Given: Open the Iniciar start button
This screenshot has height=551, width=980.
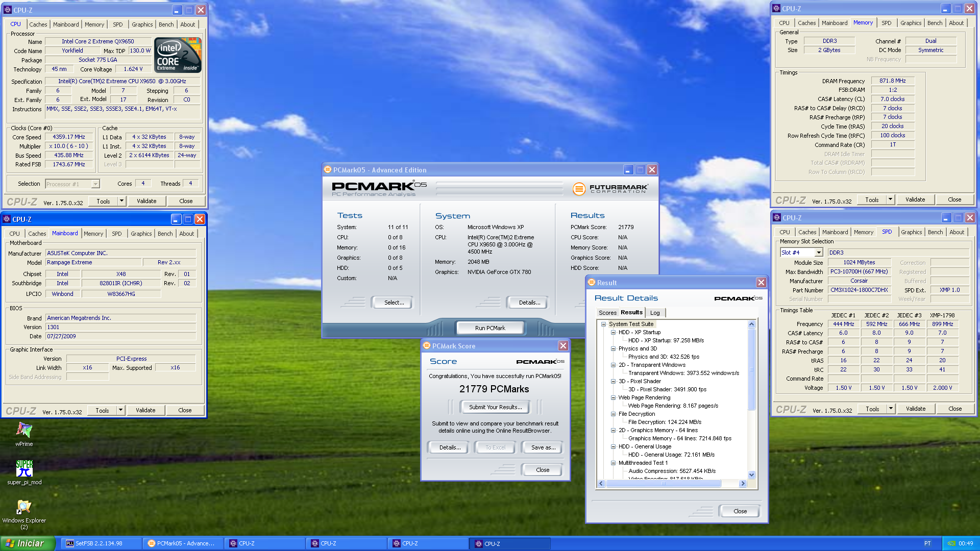Looking at the screenshot, I should (x=28, y=543).
